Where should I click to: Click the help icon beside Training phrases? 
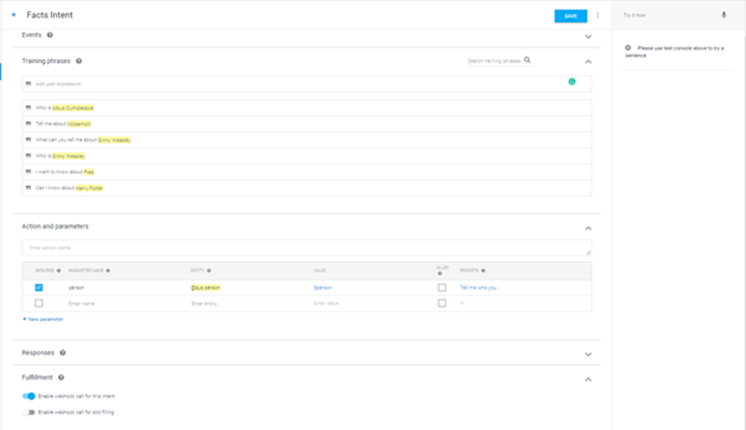(x=79, y=61)
